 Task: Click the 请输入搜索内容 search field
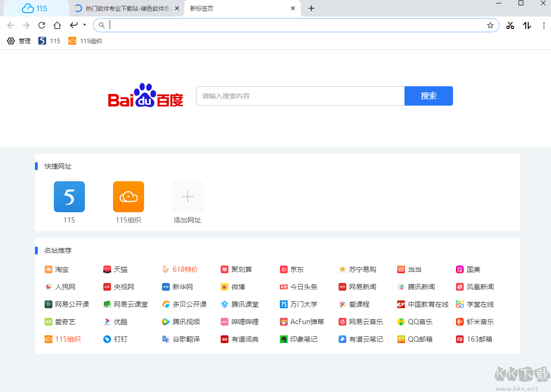[x=300, y=96]
